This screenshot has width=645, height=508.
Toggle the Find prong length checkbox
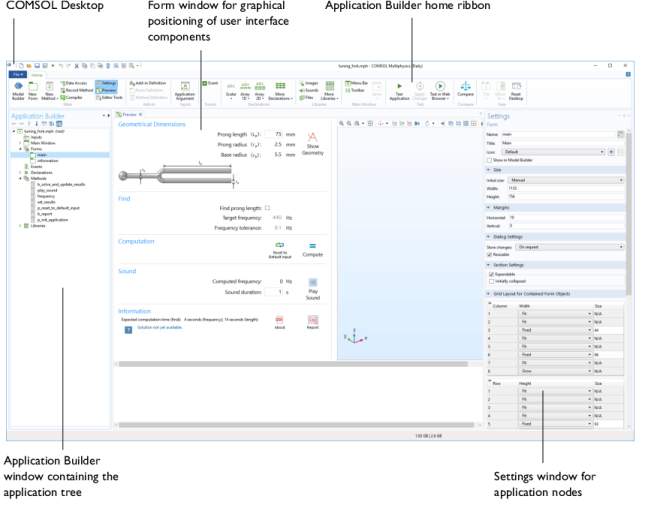tap(267, 208)
